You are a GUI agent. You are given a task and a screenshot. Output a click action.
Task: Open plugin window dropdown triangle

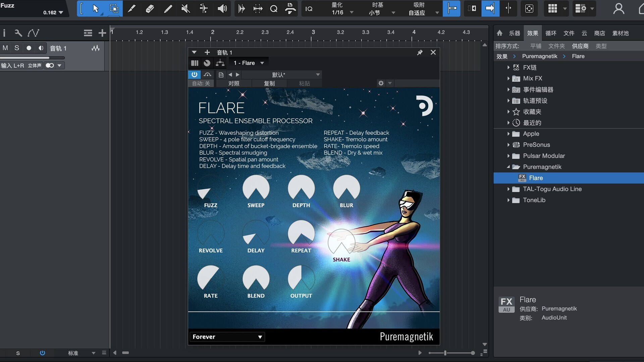pos(194,52)
